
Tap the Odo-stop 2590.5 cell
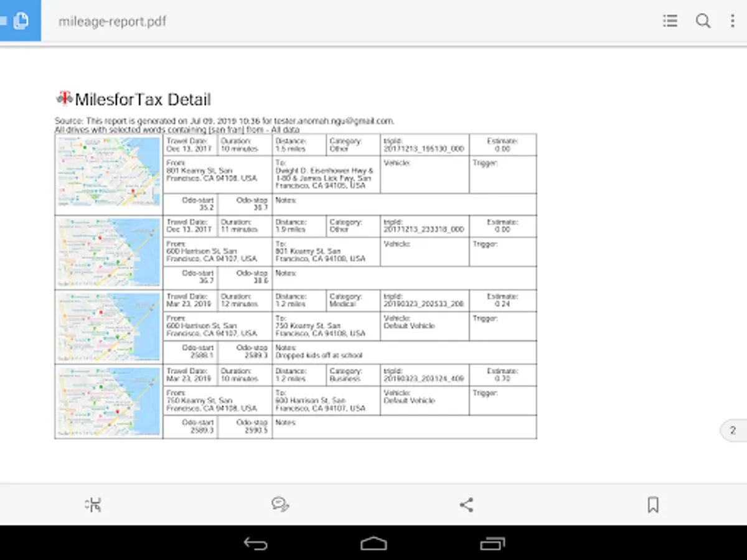click(245, 426)
